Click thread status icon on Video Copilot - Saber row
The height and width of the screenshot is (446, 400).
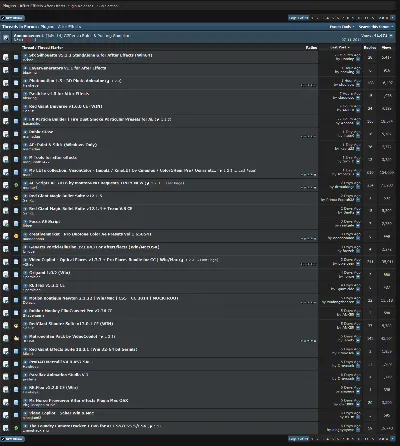[6, 415]
